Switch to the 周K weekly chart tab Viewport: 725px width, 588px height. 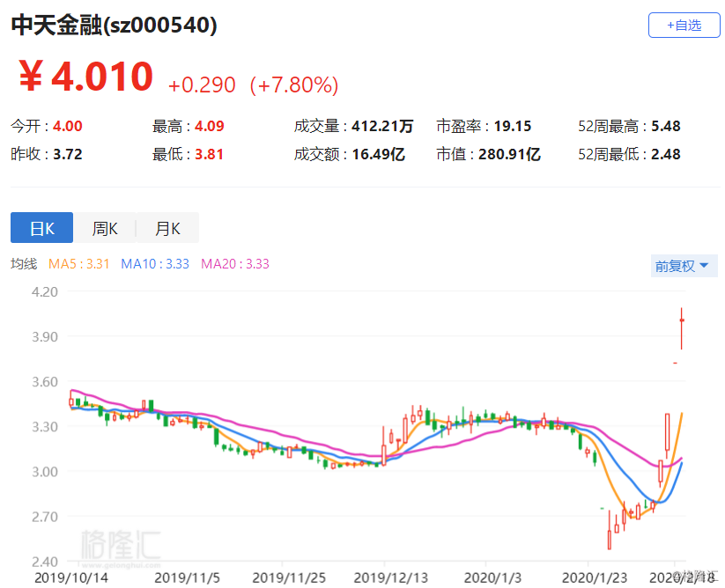(105, 228)
